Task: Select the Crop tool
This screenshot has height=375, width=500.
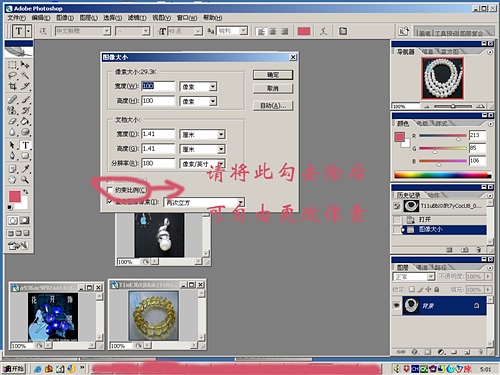Action: click(x=13, y=86)
